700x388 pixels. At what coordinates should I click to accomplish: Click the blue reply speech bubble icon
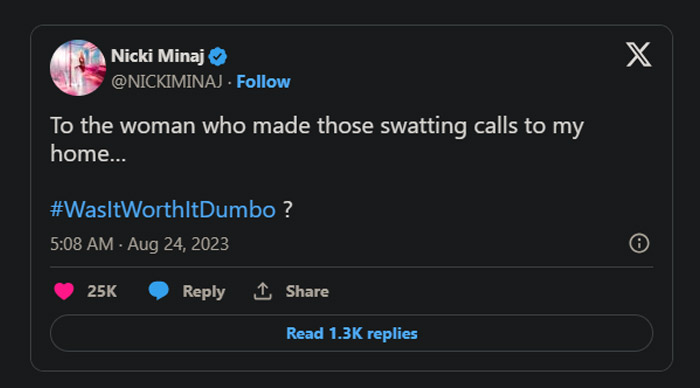[x=158, y=291]
